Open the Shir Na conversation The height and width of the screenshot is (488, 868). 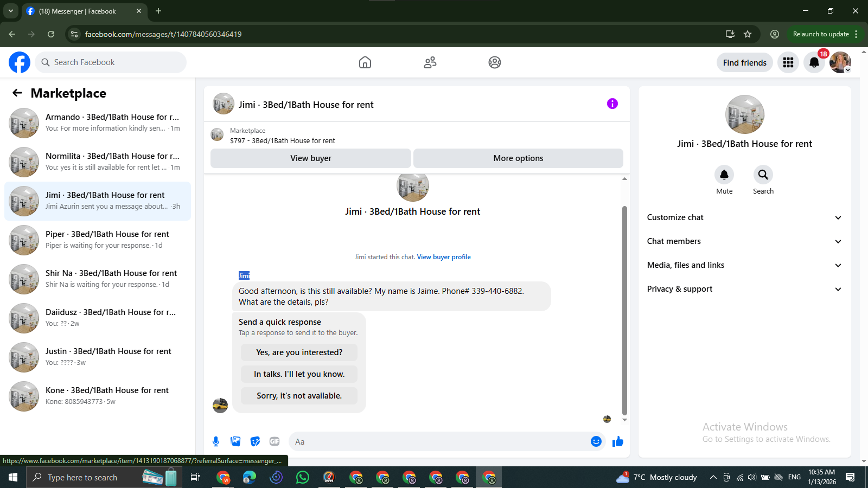(98, 279)
